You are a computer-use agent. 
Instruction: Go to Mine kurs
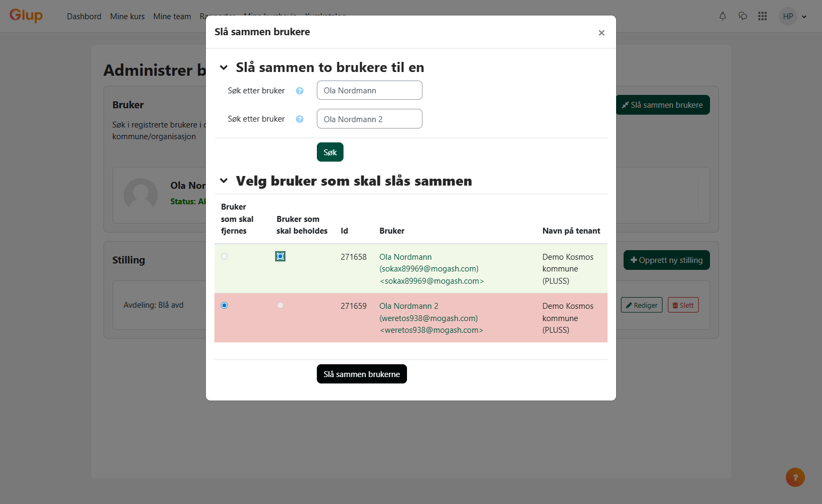point(127,17)
